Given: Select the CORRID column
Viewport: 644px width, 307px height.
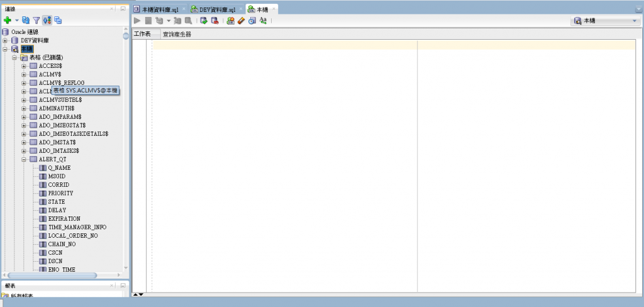Looking at the screenshot, I should pyautogui.click(x=58, y=184).
